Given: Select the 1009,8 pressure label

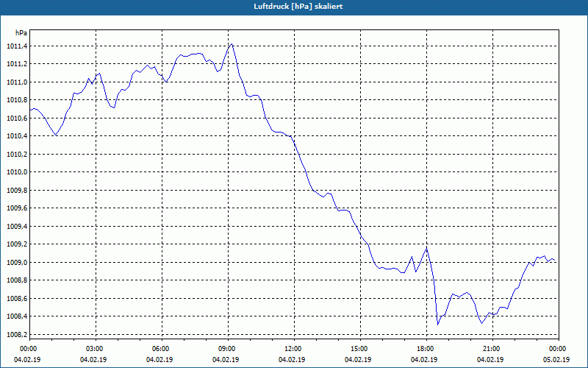Looking at the screenshot, I should click(17, 191).
